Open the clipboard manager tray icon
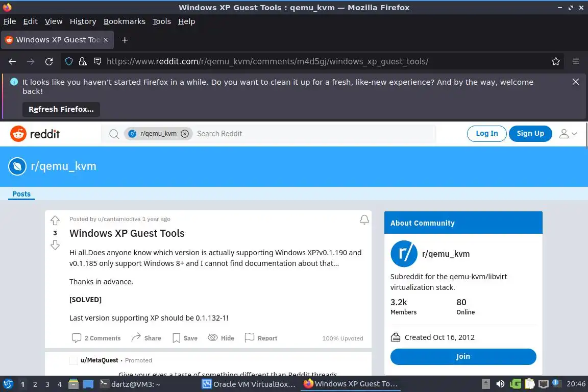Screen dimensions: 588x392 [x=529, y=384]
